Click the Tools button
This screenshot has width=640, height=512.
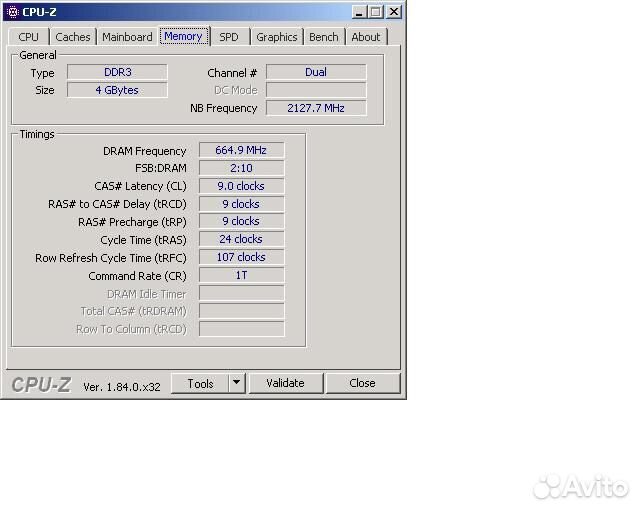200,383
